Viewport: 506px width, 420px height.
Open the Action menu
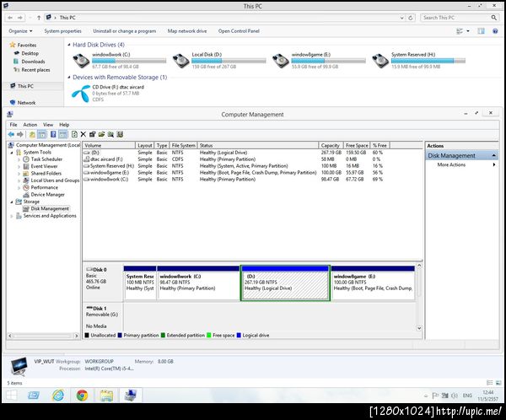click(30, 125)
